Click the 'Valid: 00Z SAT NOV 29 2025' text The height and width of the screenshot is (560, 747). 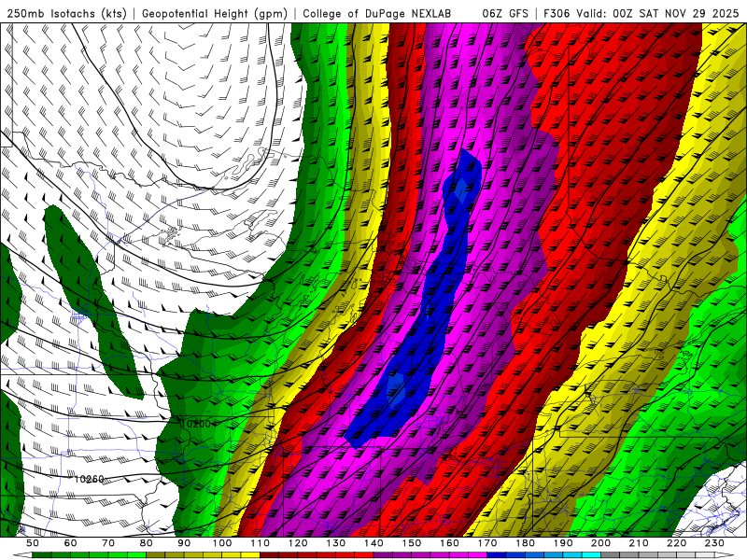(660, 14)
